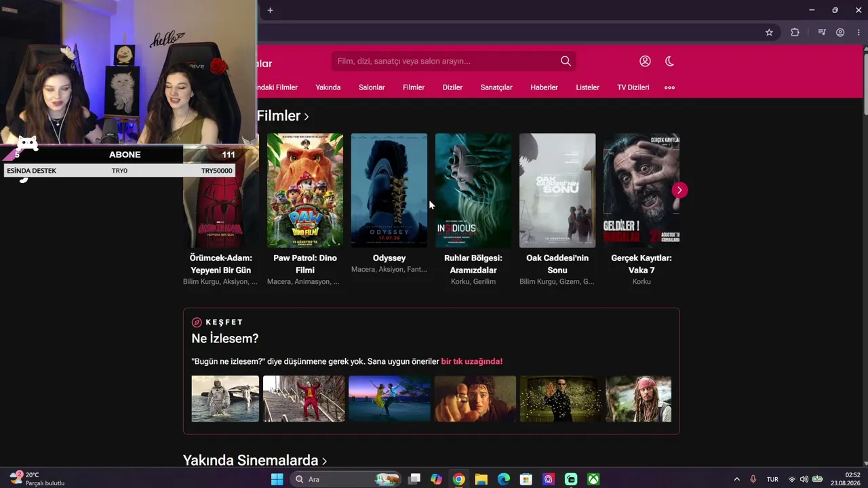The height and width of the screenshot is (488, 868).
Task: Click the Odyssey title link
Action: click(x=389, y=258)
